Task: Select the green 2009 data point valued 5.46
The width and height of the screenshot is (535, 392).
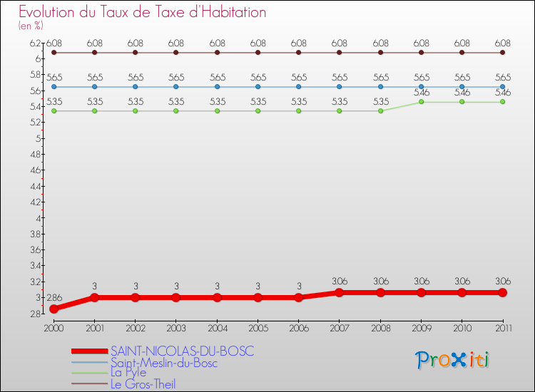Action: click(x=422, y=102)
